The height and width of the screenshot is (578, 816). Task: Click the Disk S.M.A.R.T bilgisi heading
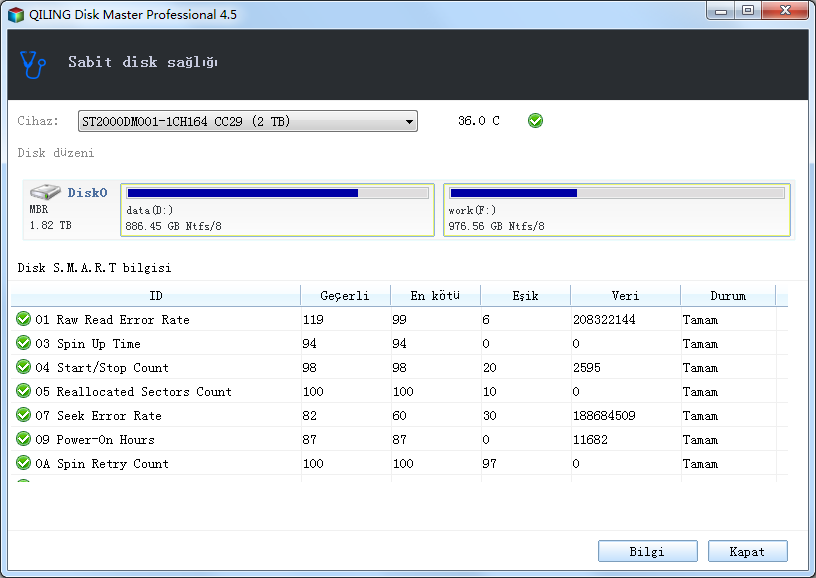pos(94,267)
